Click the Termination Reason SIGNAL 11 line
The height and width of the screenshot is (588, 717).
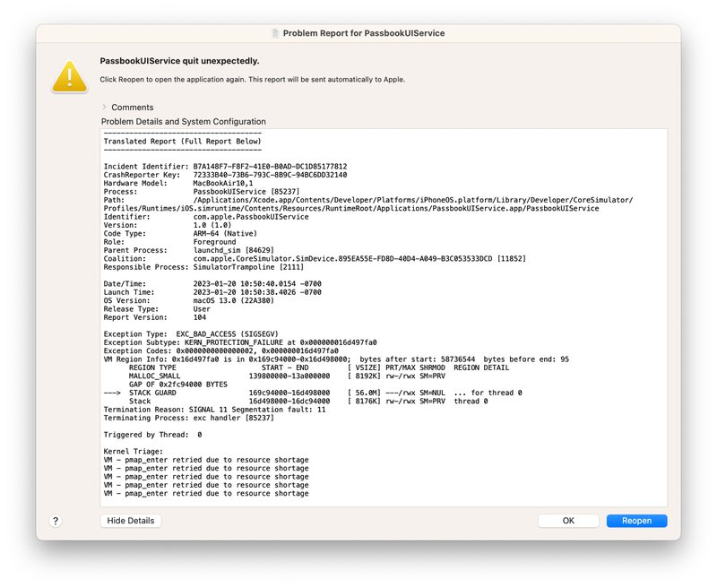[214, 410]
